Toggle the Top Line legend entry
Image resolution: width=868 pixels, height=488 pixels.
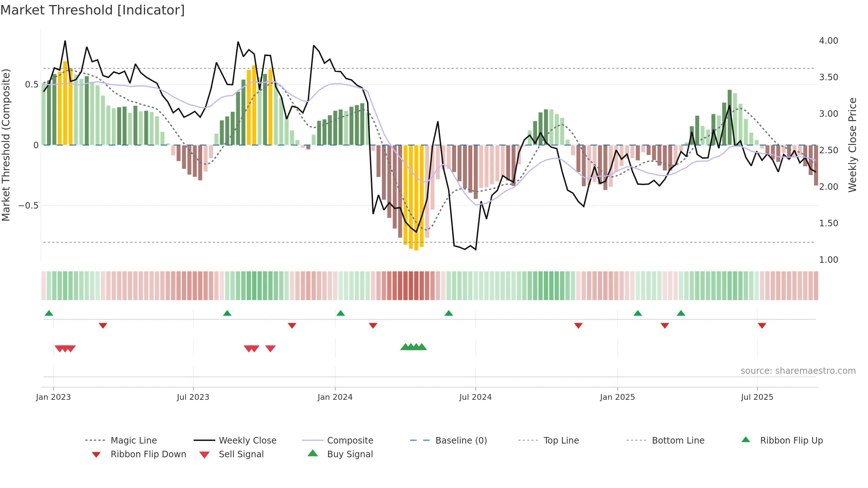pos(548,440)
